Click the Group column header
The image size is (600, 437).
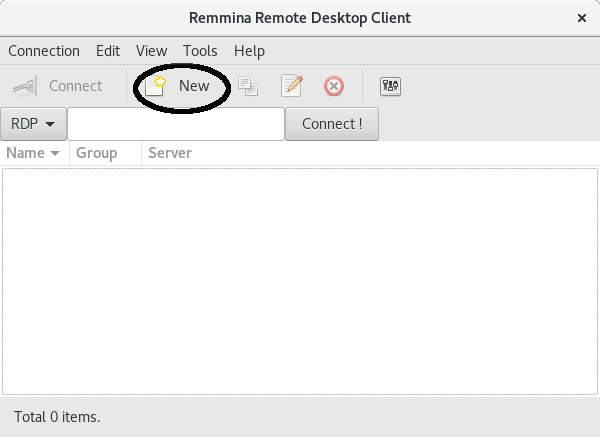(x=105, y=153)
